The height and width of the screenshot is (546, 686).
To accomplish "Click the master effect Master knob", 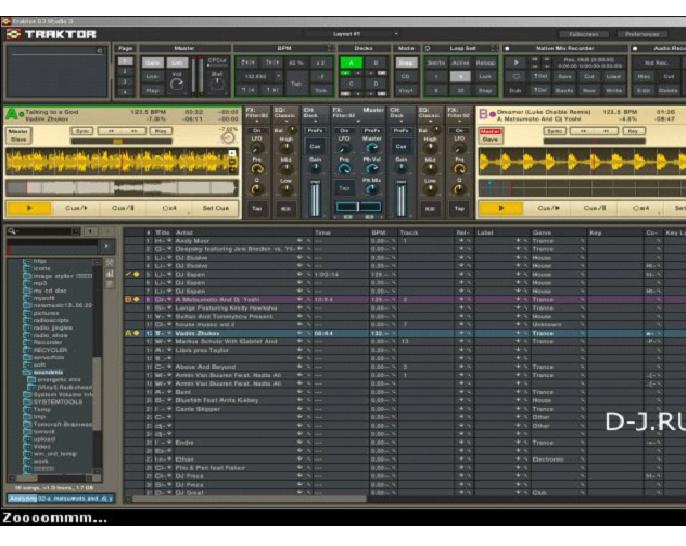I will click(372, 149).
